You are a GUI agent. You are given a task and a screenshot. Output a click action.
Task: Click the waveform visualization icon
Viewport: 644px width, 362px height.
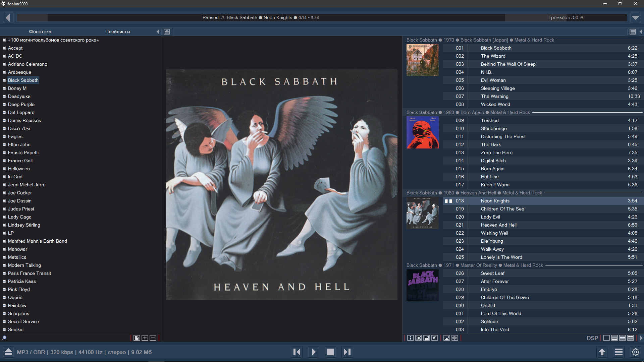point(455,338)
